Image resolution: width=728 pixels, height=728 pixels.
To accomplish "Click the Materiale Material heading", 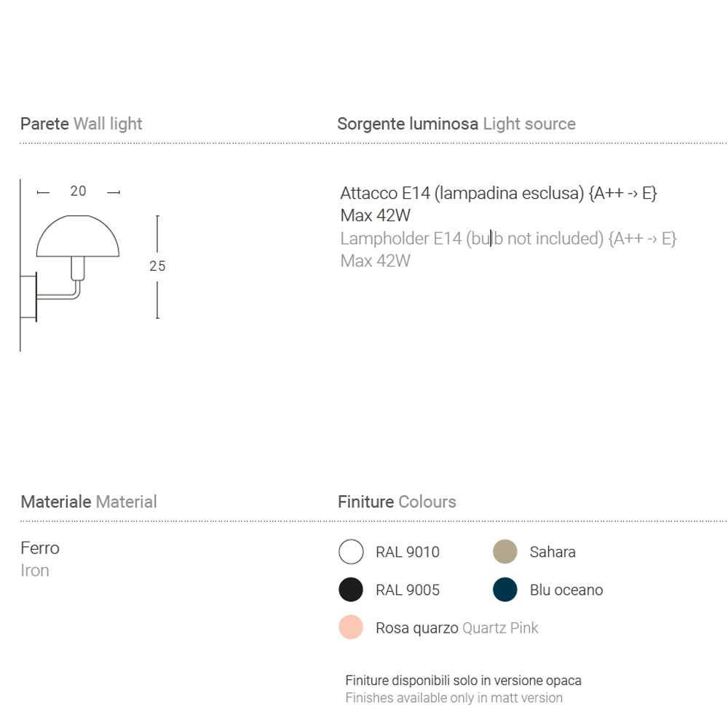I will coord(89,502).
